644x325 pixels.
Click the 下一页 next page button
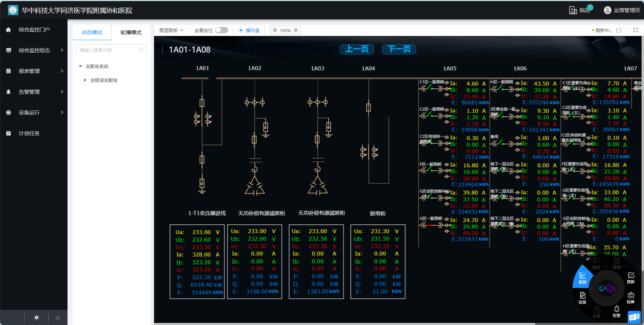click(399, 49)
